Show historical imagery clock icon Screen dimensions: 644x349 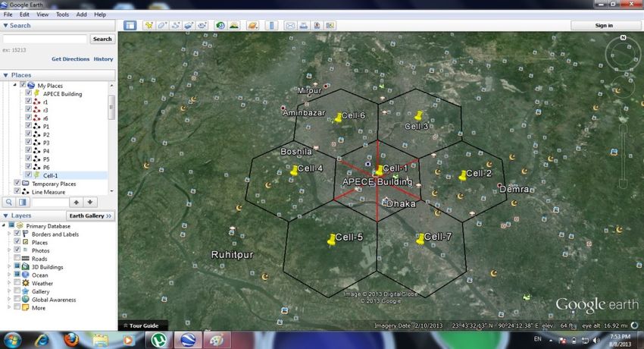tap(220, 26)
